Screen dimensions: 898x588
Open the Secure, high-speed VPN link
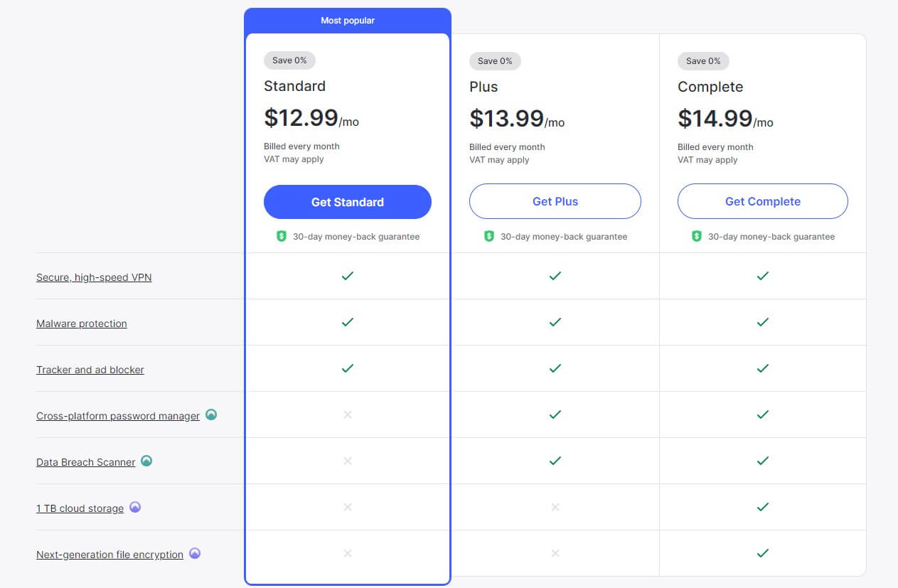click(x=94, y=277)
